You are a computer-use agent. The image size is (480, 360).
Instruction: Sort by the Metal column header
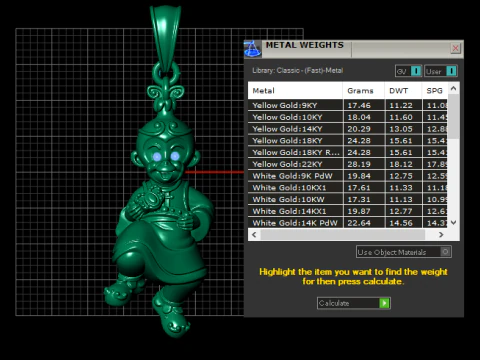295,91
